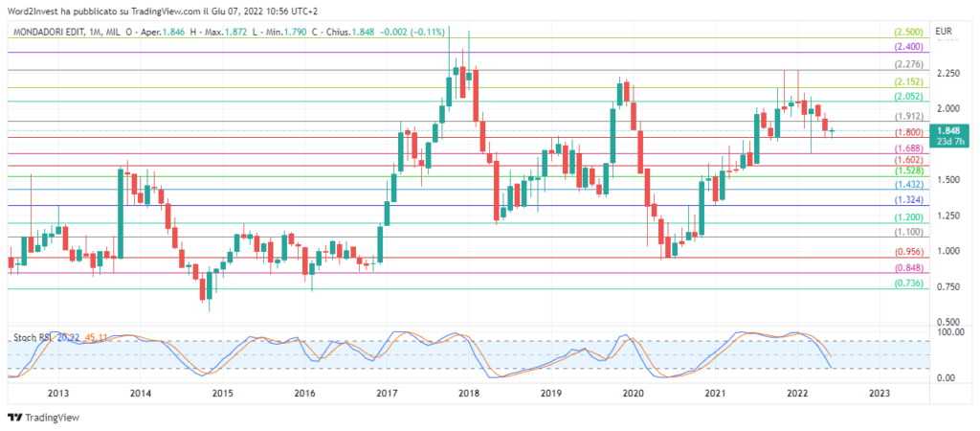Click the 2017 year on time axis
The width and height of the screenshot is (980, 431).
[x=387, y=393]
